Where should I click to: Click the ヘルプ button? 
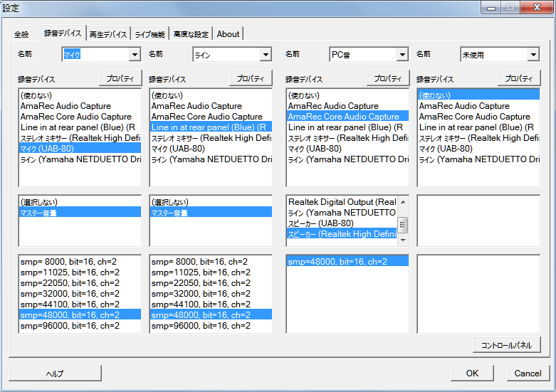tap(55, 374)
